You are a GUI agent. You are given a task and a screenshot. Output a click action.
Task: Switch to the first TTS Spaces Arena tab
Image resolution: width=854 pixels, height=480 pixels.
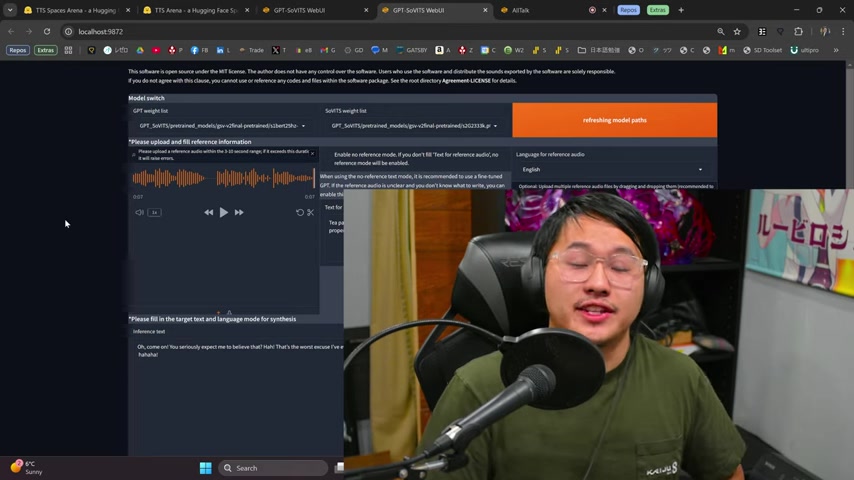coord(75,10)
